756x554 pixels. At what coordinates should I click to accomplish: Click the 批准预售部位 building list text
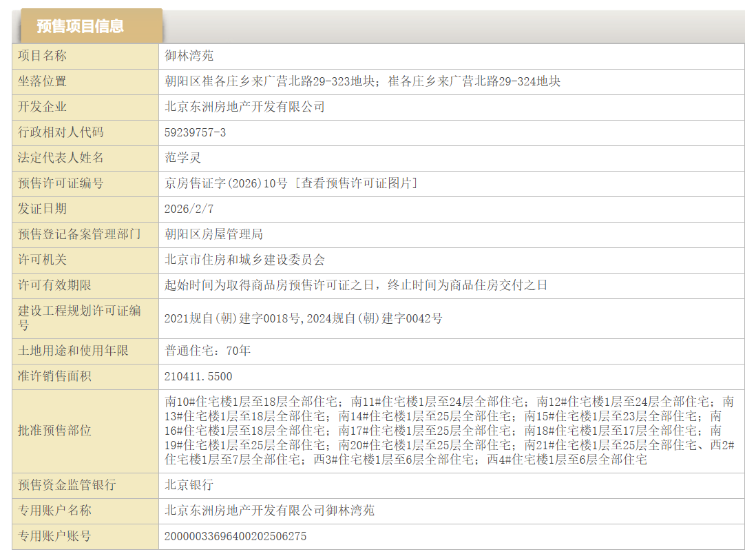pyautogui.click(x=449, y=431)
